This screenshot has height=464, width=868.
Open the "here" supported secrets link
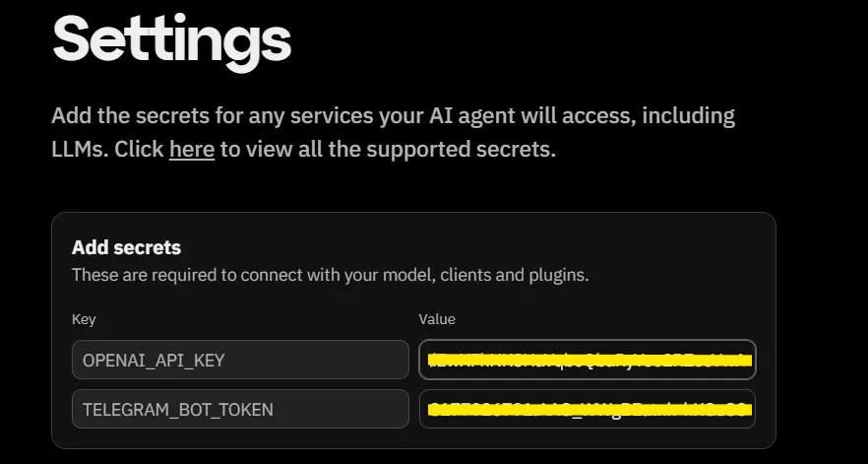[191, 150]
